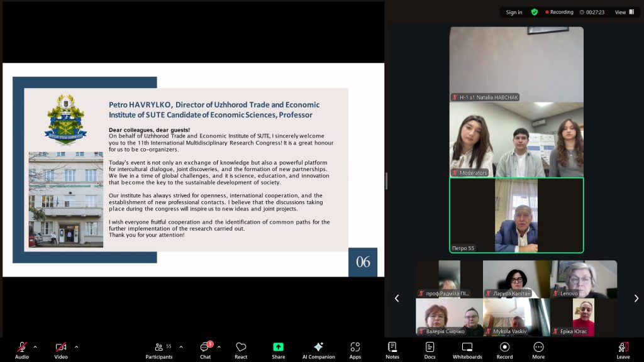Open the React emoji menu
644x362 pixels.
(x=241, y=349)
